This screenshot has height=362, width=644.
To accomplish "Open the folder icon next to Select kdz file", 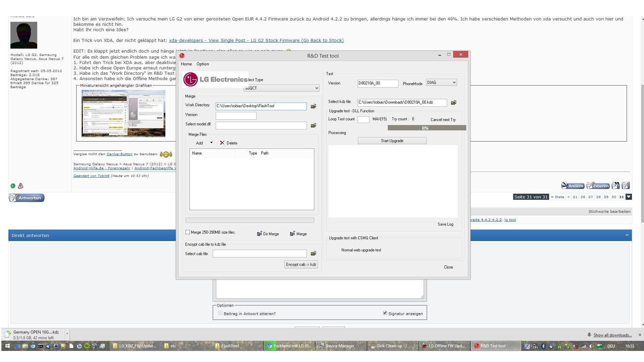I will (x=453, y=103).
